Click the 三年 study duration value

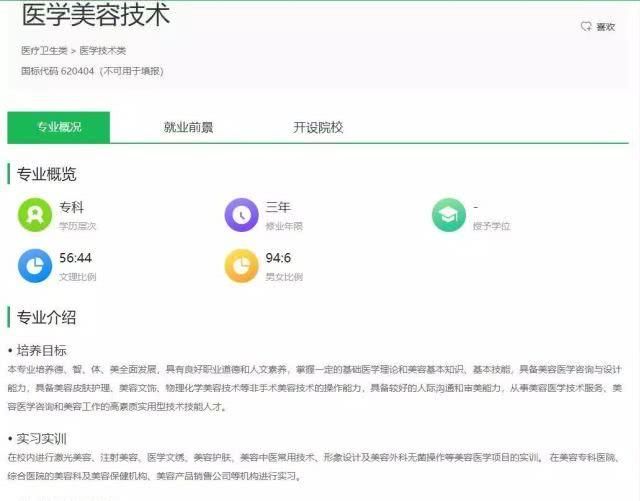(278, 207)
